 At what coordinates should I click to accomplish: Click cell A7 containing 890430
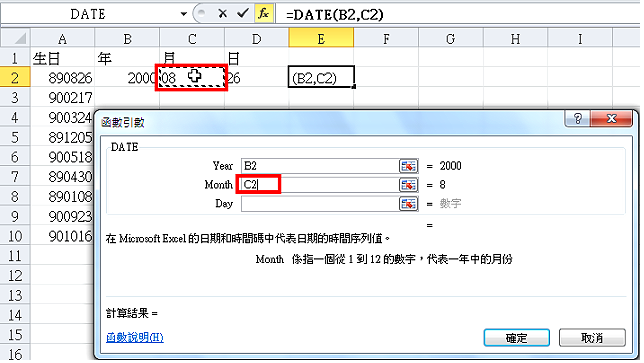point(62,177)
